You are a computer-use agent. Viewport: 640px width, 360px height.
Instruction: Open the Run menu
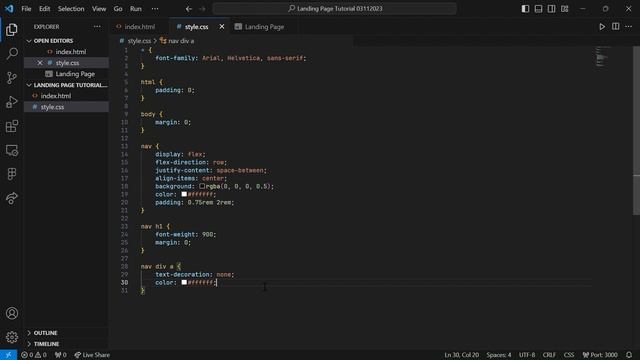(136, 9)
